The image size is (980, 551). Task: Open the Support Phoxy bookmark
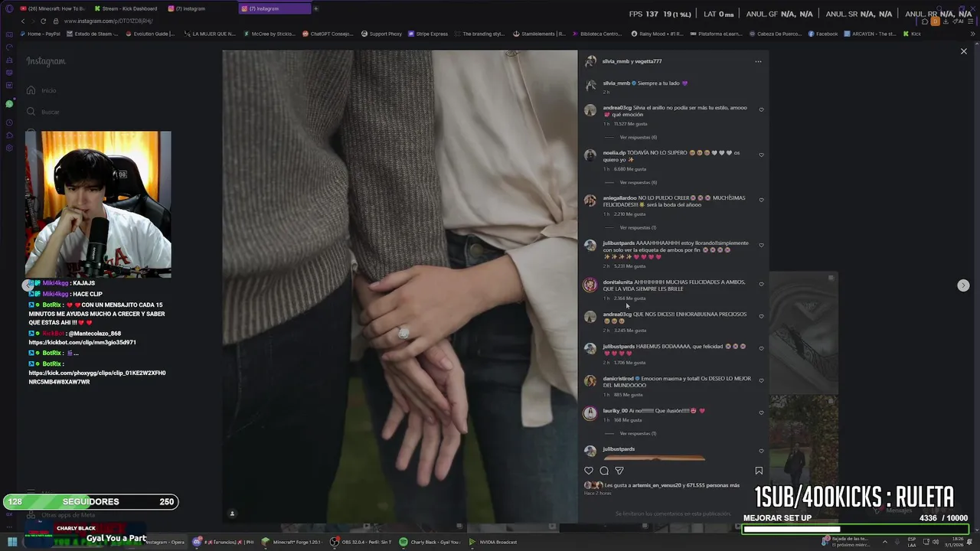[x=381, y=34]
